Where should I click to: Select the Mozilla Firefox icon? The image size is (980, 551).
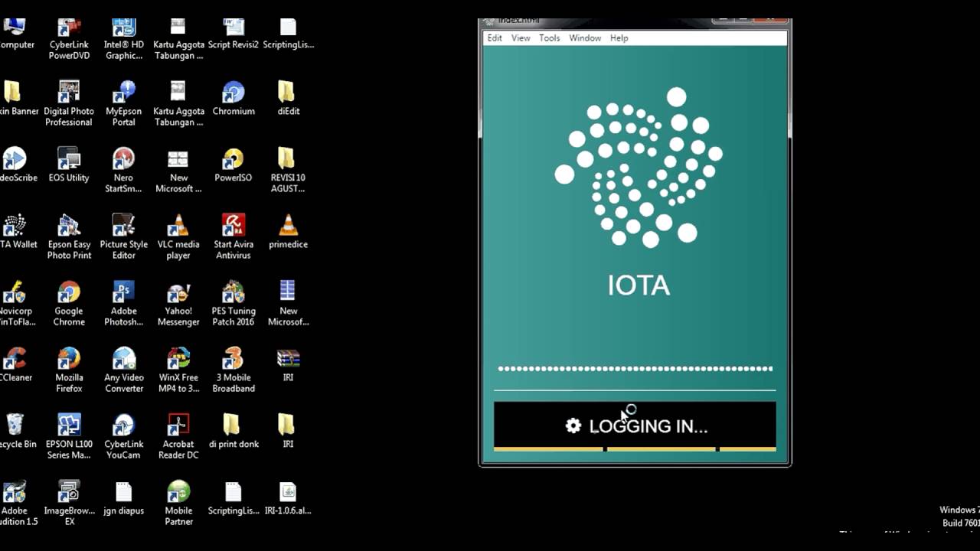[69, 370]
